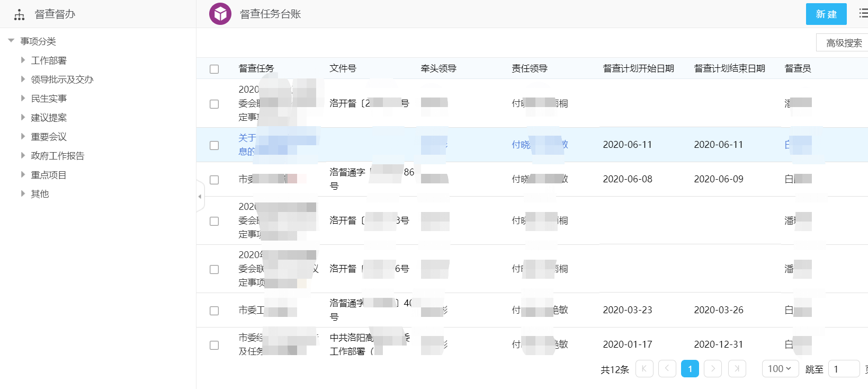This screenshot has width=868, height=389.
Task: Click the 督查计划开始日期 column header
Action: [x=638, y=68]
